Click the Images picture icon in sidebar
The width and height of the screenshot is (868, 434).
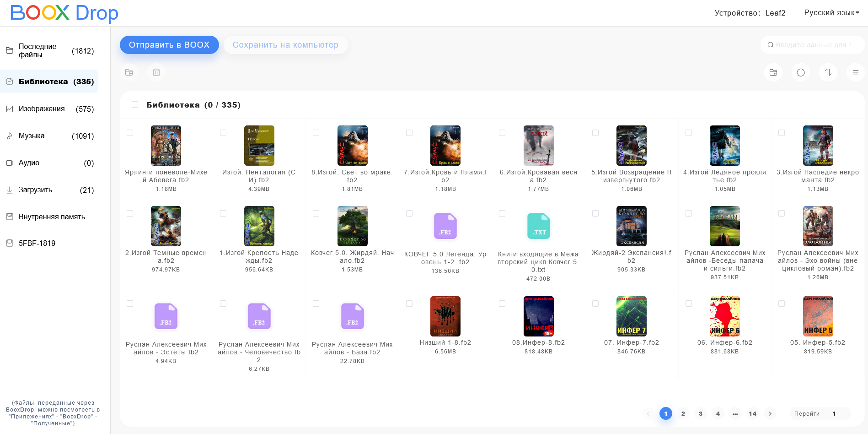(x=9, y=109)
